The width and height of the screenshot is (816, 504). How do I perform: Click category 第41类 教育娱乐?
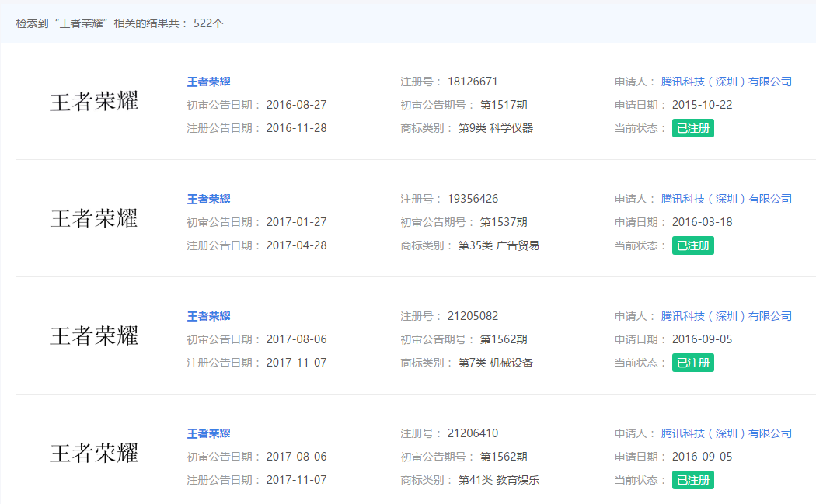(499, 480)
